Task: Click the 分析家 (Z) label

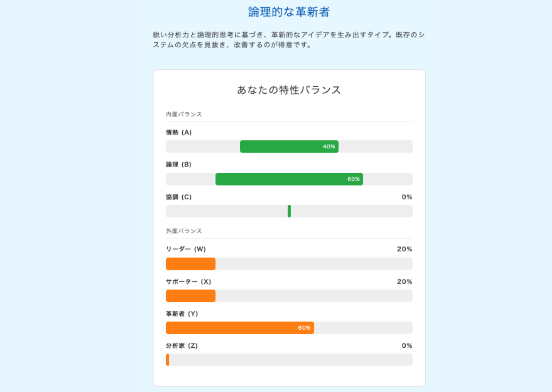Action: tap(182, 346)
